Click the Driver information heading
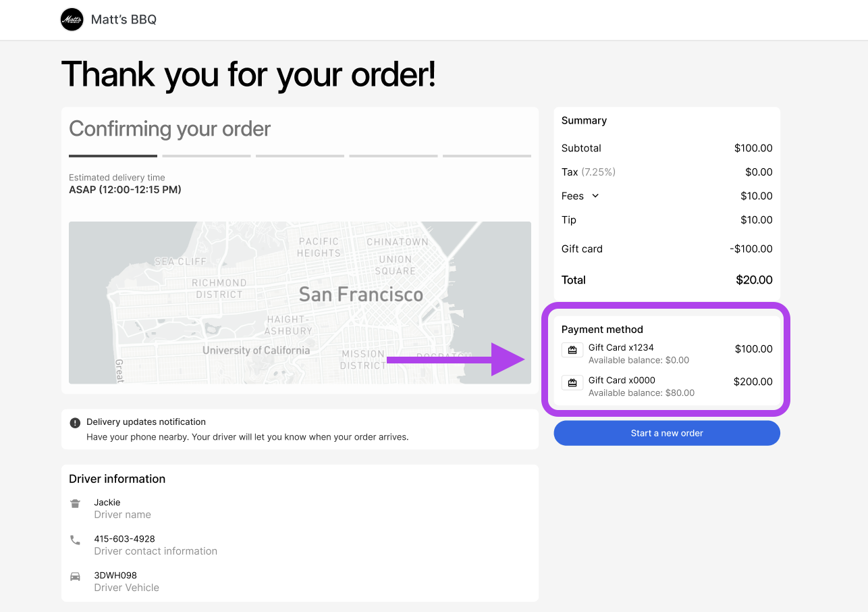 tap(117, 479)
